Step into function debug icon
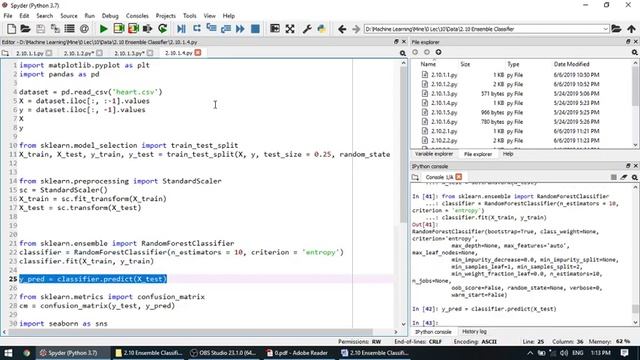 point(211,29)
